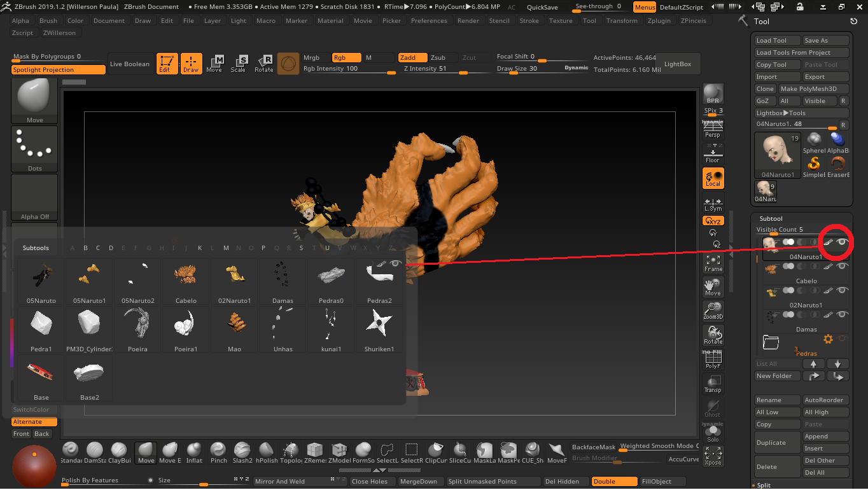Toggle the Double option in bottom bar
The height and width of the screenshot is (490, 868).
tap(615, 482)
